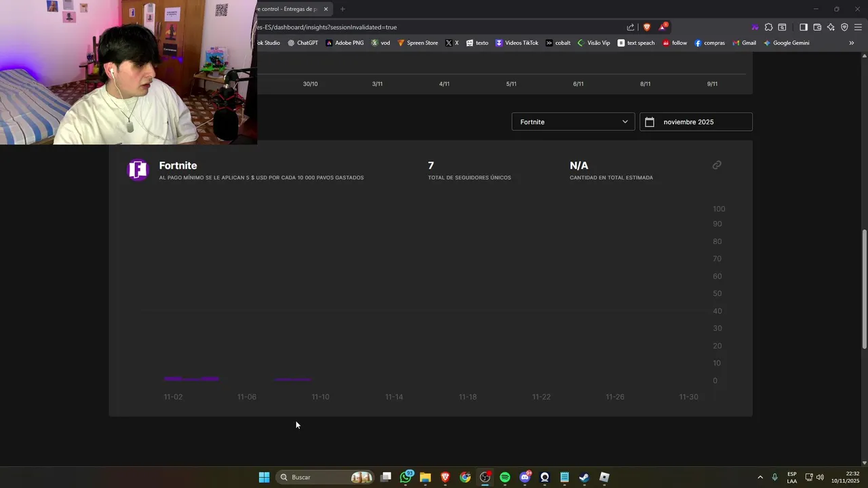Open Steam from the taskbar

(584, 477)
